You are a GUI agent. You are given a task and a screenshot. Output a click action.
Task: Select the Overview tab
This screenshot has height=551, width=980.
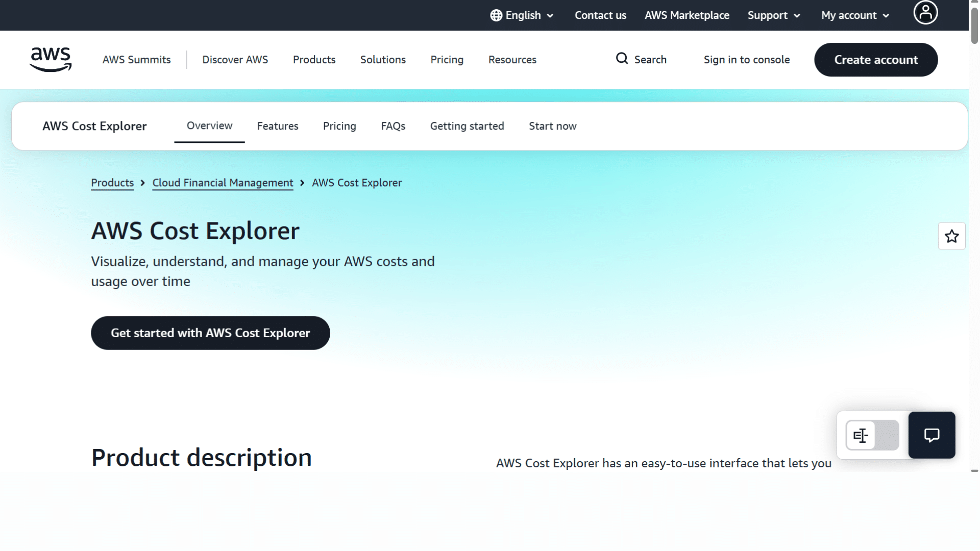(209, 126)
